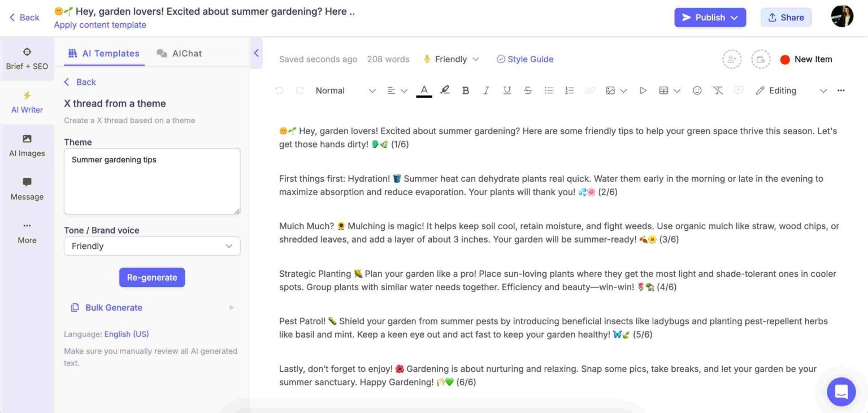Open the Message panel in the sidebar
The image size is (868, 413).
27,189
